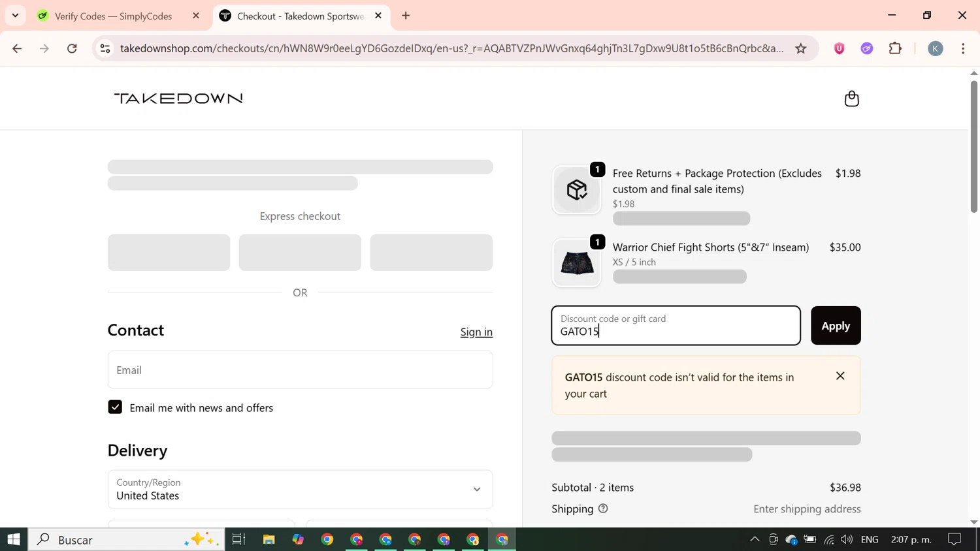The height and width of the screenshot is (551, 980).
Task: Open tab search dropdown arrow
Action: pos(15,16)
